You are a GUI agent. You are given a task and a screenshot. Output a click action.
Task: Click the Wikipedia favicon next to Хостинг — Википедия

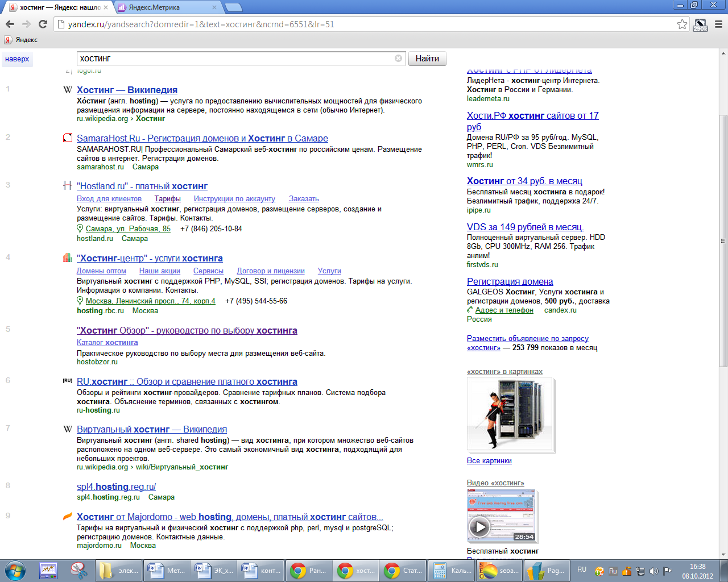click(68, 90)
